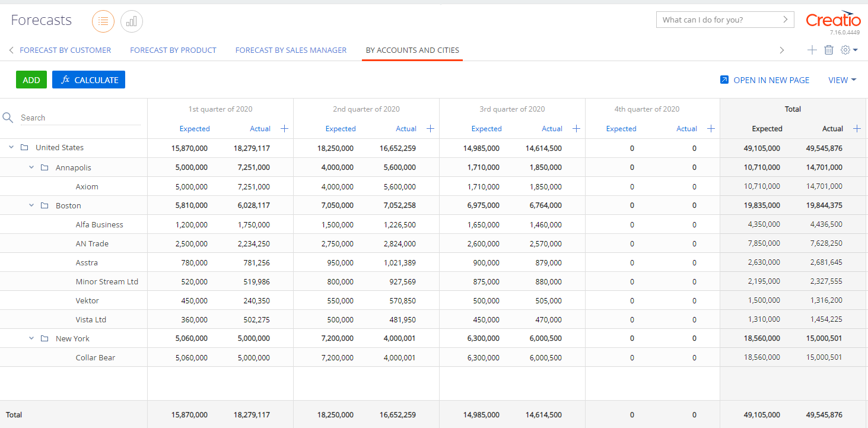Select By Accounts and Cities tab
Screen dimensions: 868x428
click(412, 50)
